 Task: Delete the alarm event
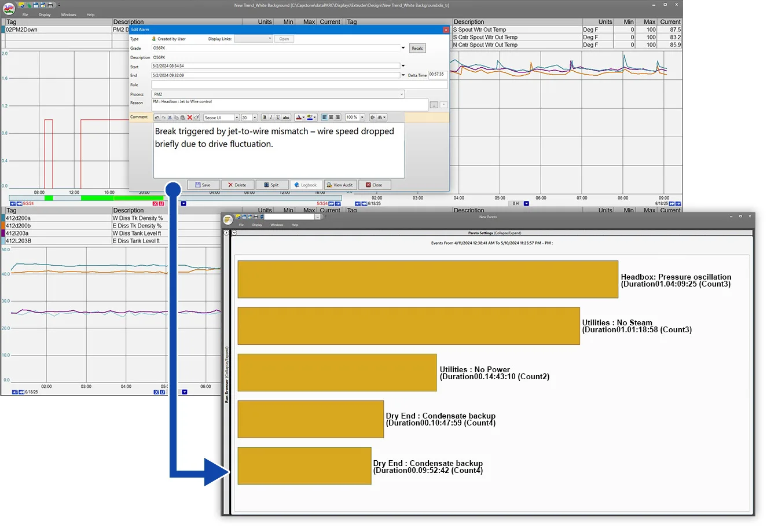pos(237,185)
